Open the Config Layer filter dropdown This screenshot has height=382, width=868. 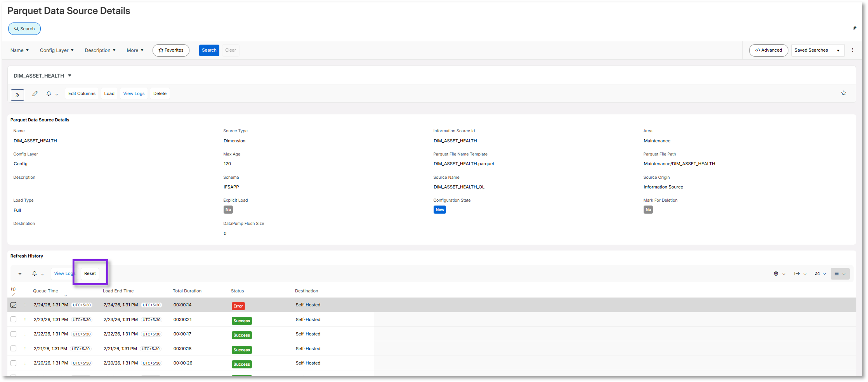point(57,50)
